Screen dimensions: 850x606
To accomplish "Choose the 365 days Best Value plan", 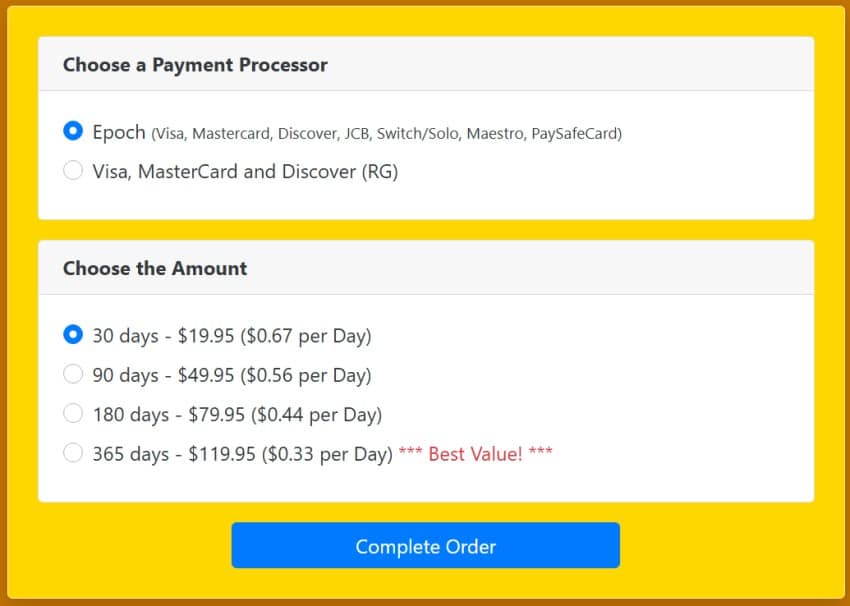I will (x=72, y=453).
